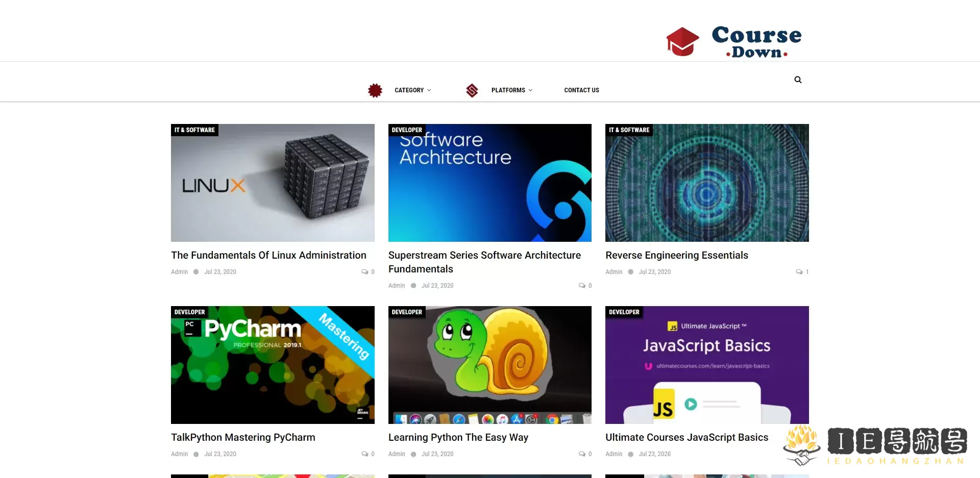Click the Developer tag on Python snail thumbnail
980x478 pixels.
407,312
